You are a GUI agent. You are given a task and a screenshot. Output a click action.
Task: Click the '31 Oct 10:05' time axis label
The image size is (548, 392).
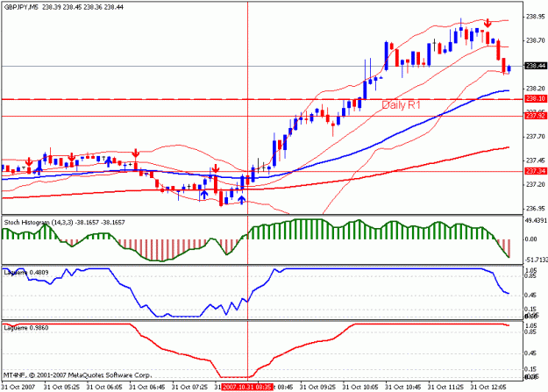tap(360, 387)
